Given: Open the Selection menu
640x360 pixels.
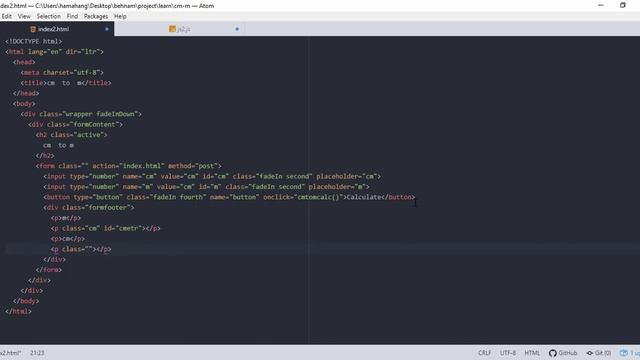Looking at the screenshot, I should click(49, 16).
